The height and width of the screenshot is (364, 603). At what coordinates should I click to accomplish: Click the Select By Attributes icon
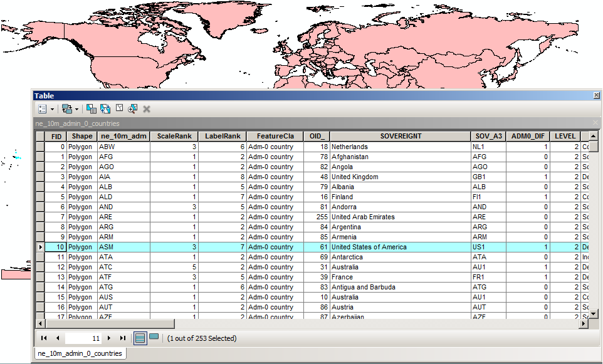click(x=92, y=108)
